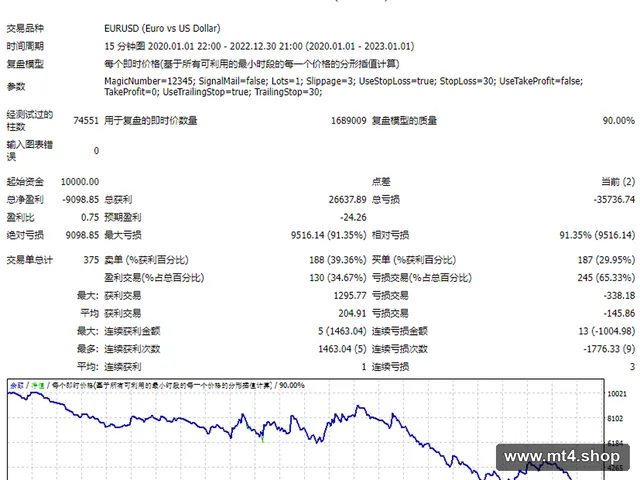Select the loss trades value 245 (65.33%)

coord(606,278)
